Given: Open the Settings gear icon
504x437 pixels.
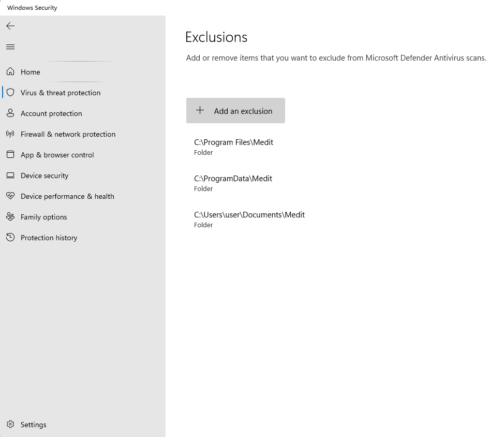Looking at the screenshot, I should (10, 424).
